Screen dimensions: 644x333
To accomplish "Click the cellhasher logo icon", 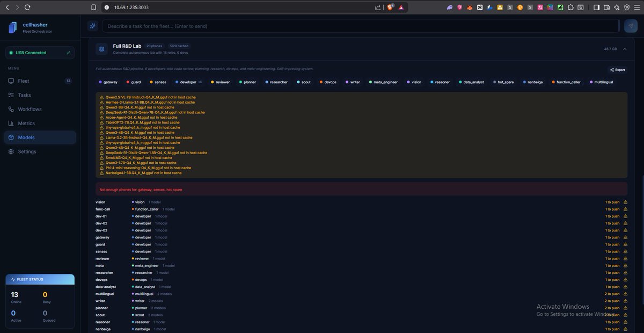I will (13, 28).
